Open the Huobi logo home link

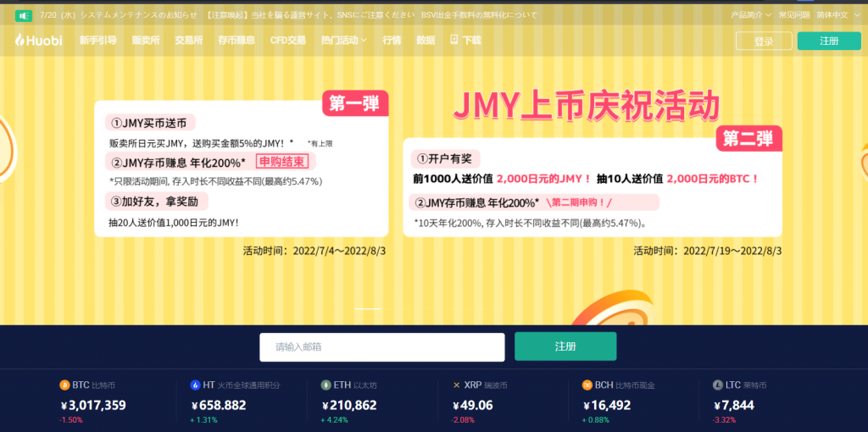click(x=38, y=41)
